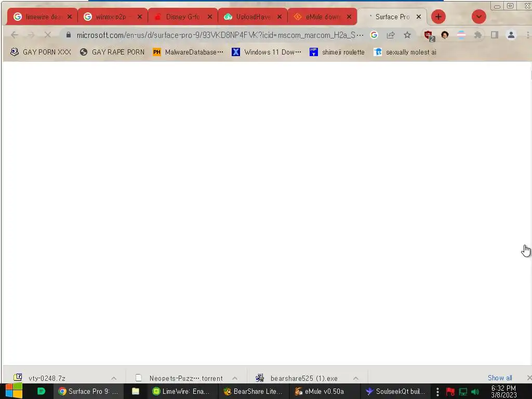Open the Disney G-fo tab
532x399 pixels.
[182, 17]
